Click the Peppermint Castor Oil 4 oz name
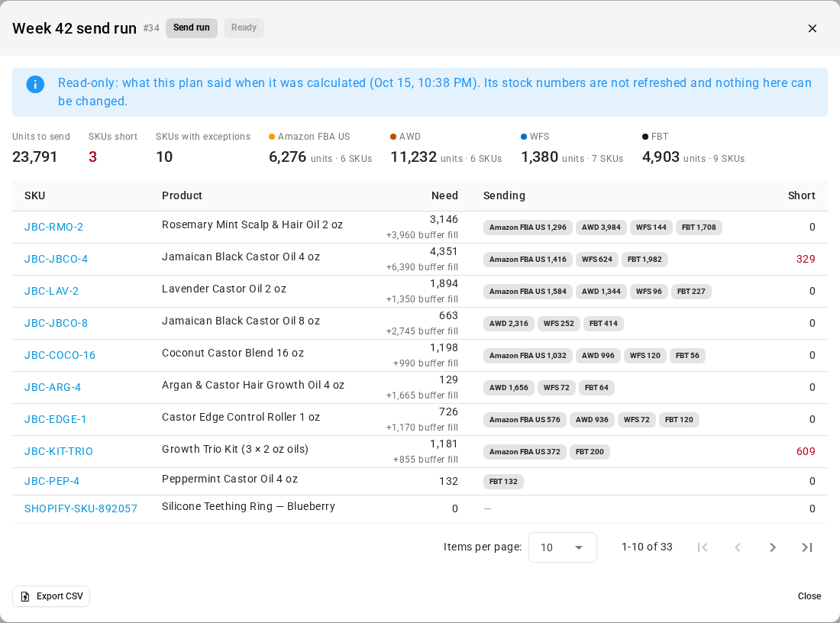 (229, 479)
